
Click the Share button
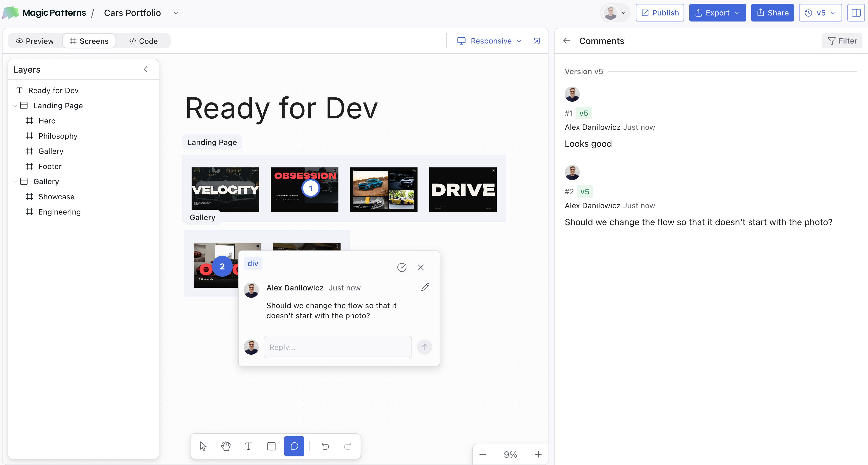point(772,13)
